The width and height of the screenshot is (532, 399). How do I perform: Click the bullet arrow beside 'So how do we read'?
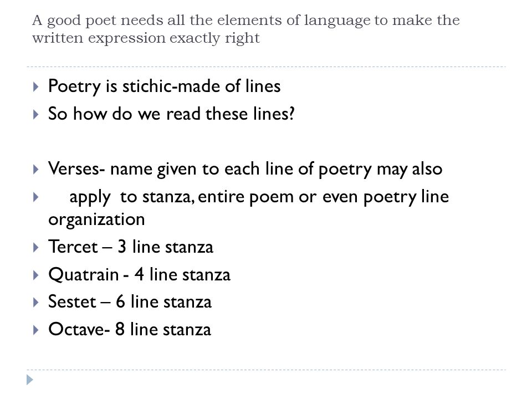[35, 114]
